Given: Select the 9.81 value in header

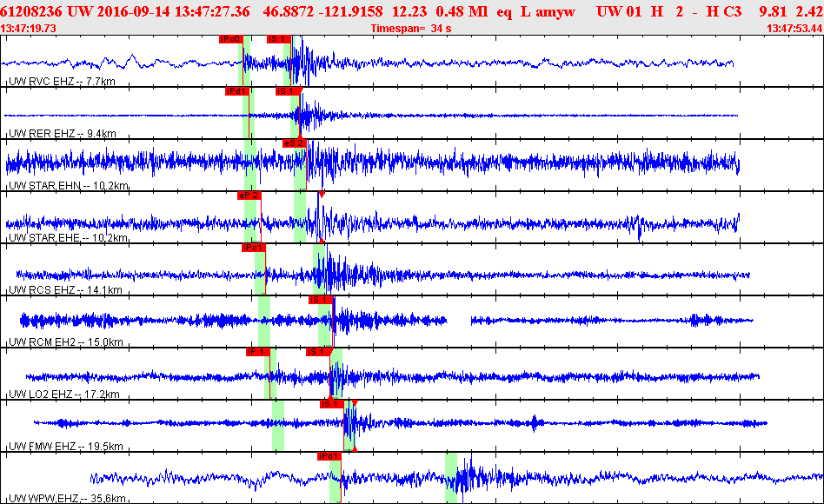Looking at the screenshot, I should [773, 11].
